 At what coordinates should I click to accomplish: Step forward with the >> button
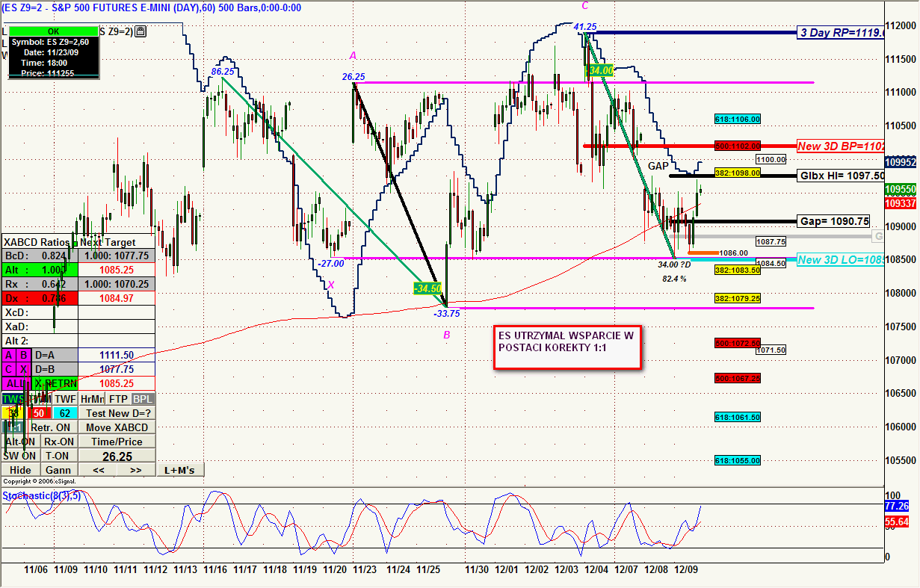135,470
